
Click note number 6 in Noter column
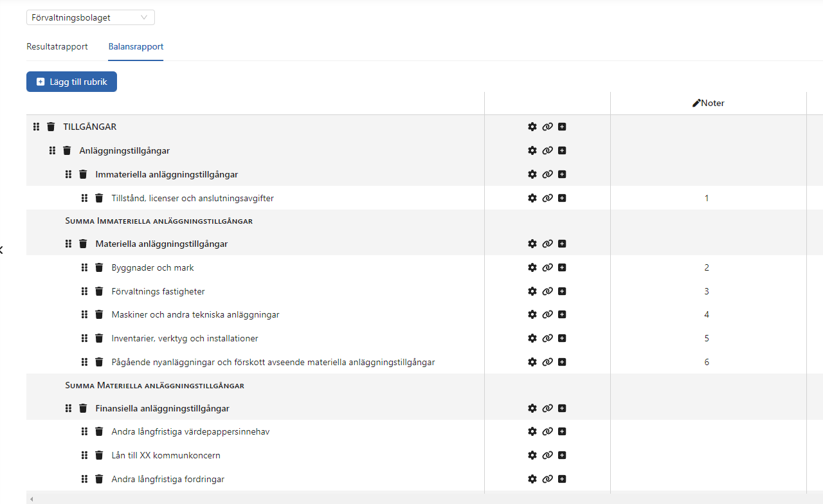pyautogui.click(x=707, y=362)
